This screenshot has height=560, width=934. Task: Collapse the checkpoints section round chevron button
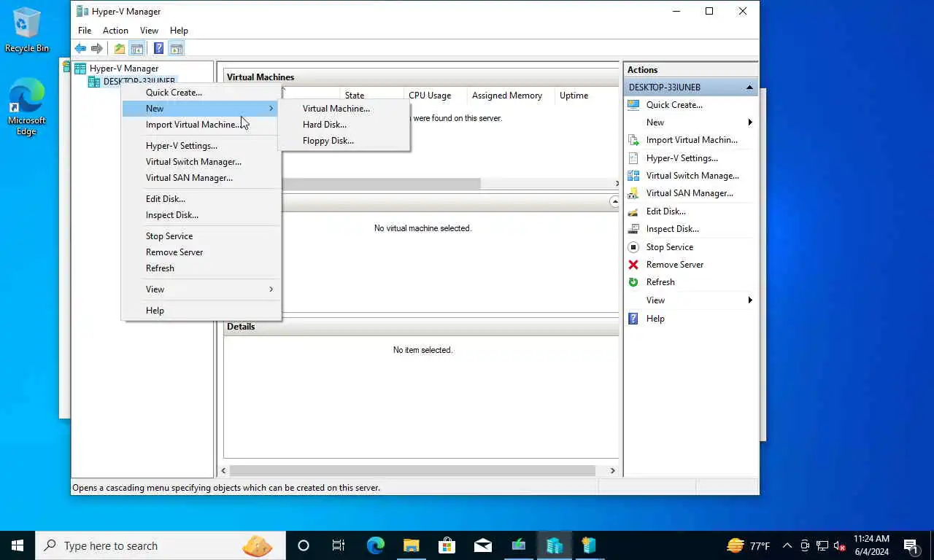point(614,202)
